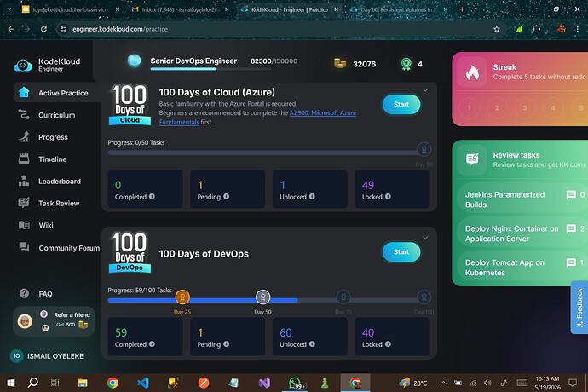Open the Task Review sidebar icon
The height and width of the screenshot is (392, 588).
point(24,203)
